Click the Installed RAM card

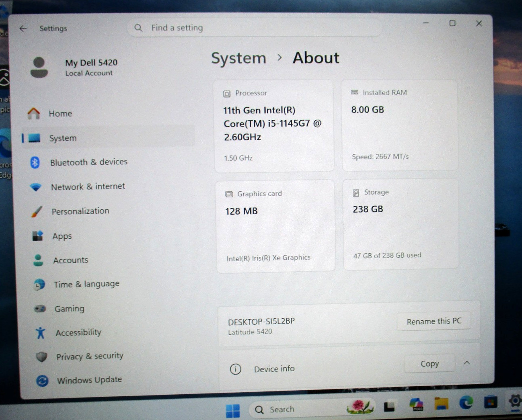[400, 125]
